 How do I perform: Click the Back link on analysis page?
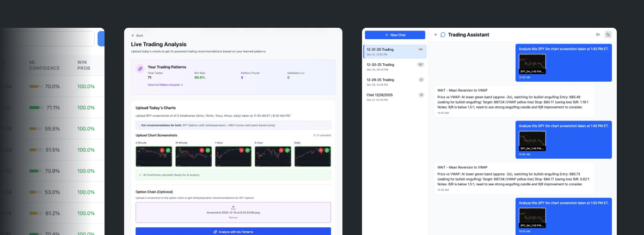(x=137, y=35)
